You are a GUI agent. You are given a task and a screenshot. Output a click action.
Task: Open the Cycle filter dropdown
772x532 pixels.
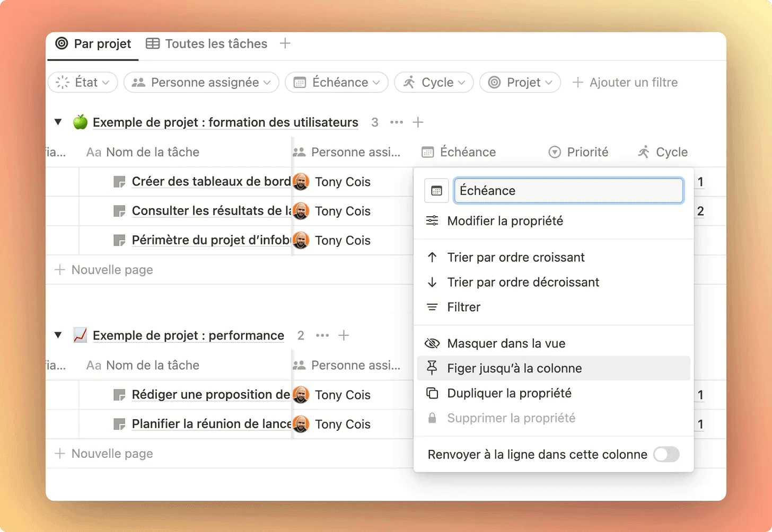(x=434, y=83)
